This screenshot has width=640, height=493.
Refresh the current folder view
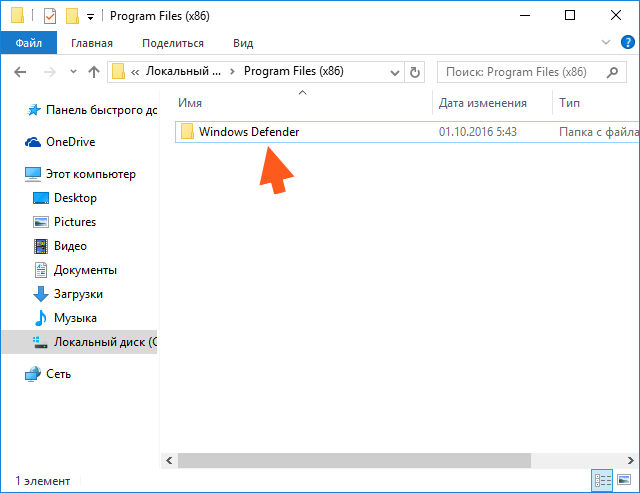click(x=415, y=72)
